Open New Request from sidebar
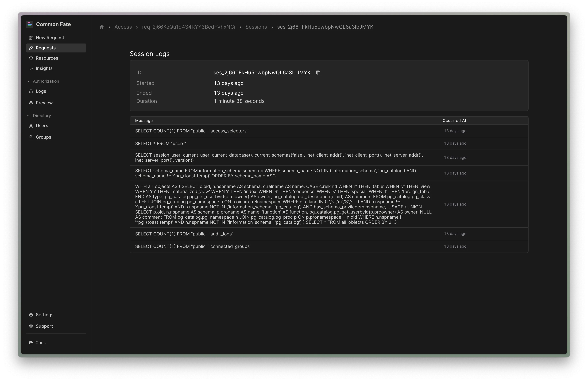 click(x=50, y=38)
